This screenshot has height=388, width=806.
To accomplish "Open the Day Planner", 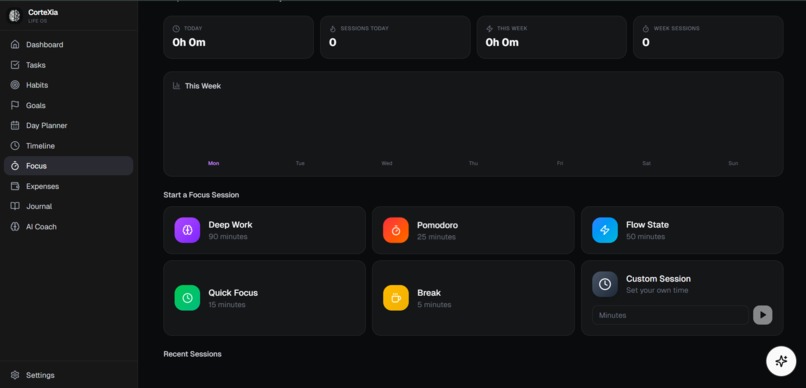I will [x=68, y=125].
